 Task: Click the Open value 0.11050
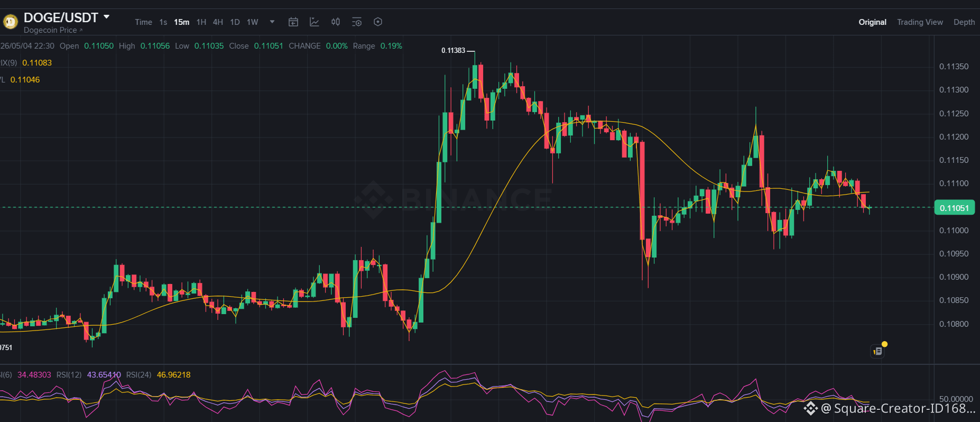[x=99, y=46]
